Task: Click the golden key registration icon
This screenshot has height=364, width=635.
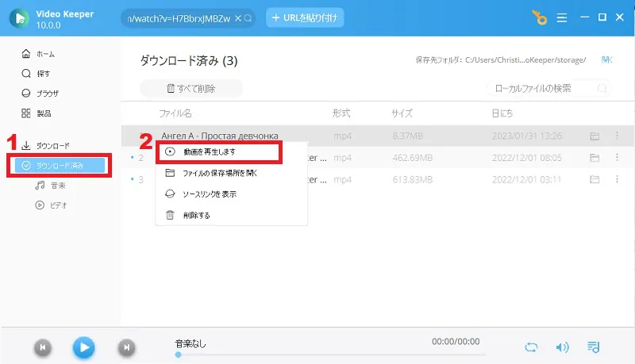Action: pos(541,17)
